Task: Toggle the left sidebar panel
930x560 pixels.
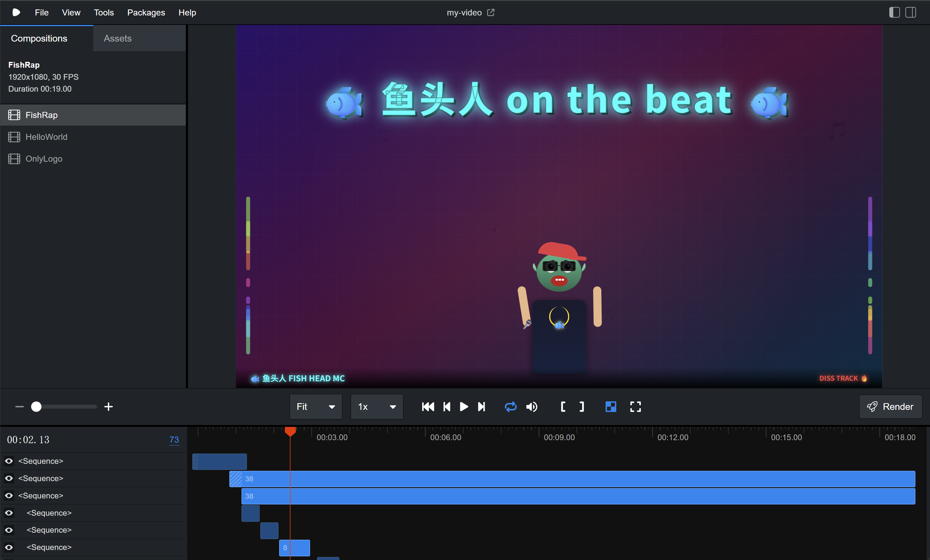Action: [x=894, y=12]
